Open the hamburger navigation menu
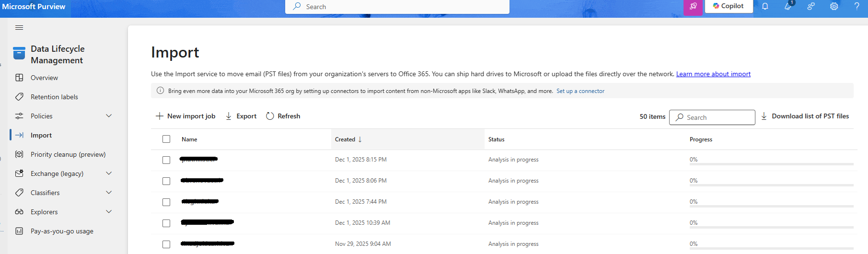868x254 pixels. (x=19, y=27)
